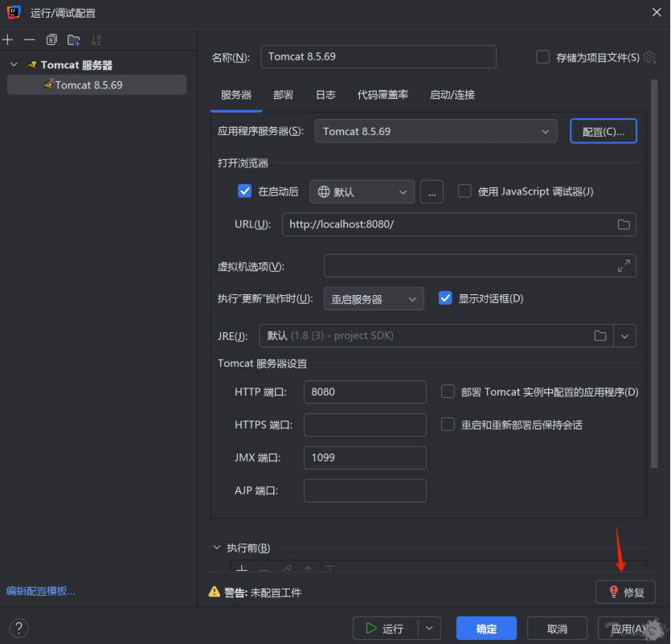Viewport: 671px width, 644px height.
Task: Collapse the Before launch section
Action: [x=217, y=548]
